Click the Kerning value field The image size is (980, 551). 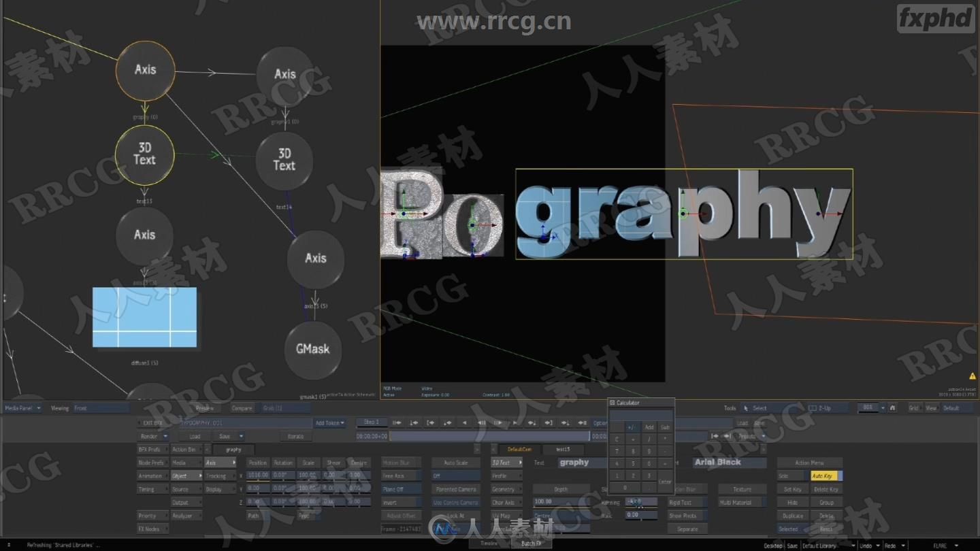click(641, 502)
